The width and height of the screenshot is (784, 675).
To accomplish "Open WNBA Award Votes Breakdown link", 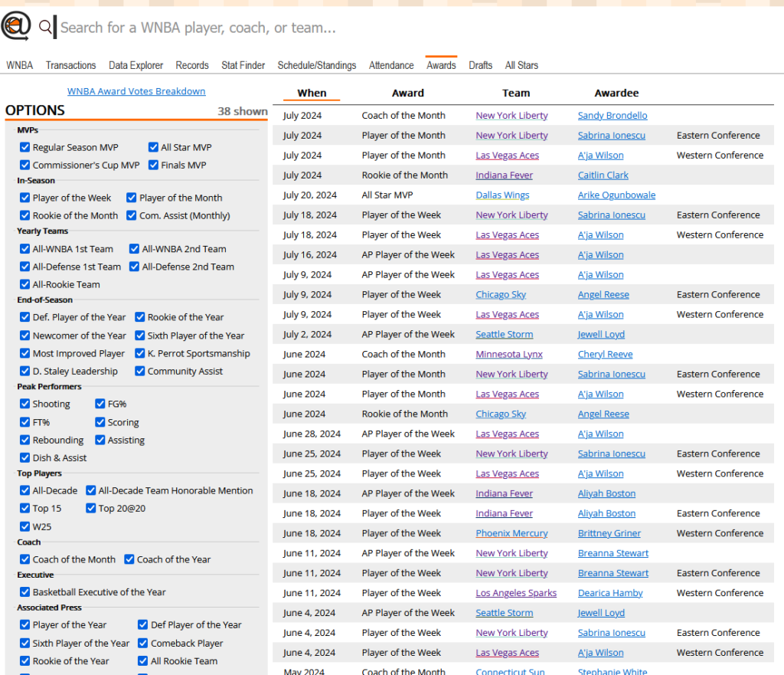I will [x=136, y=91].
